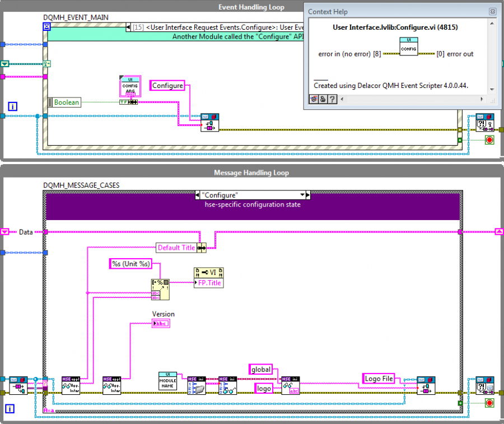This screenshot has height=424, width=504.
Task: Click the "Logo File" string constant
Action: pos(379,379)
